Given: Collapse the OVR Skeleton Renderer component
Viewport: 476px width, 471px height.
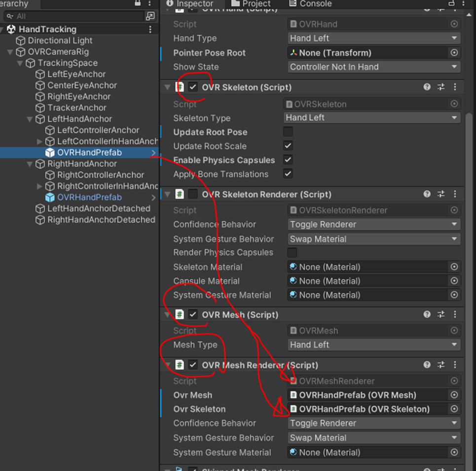Looking at the screenshot, I should [167, 194].
